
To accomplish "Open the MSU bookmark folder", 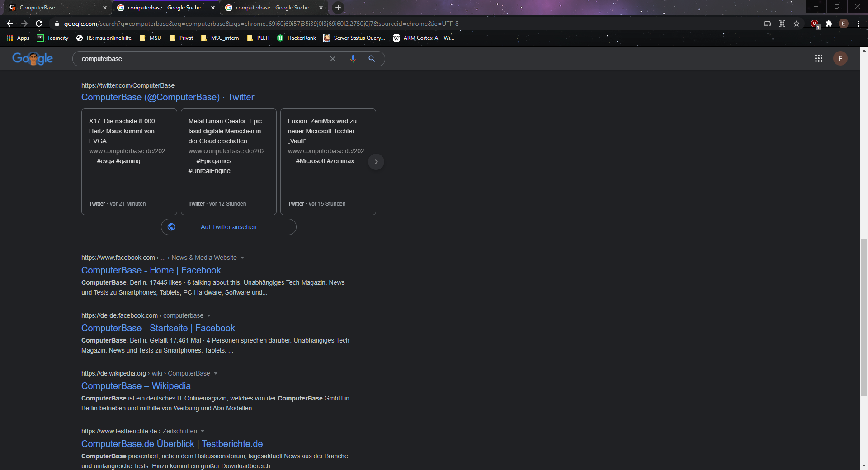I will [x=151, y=38].
